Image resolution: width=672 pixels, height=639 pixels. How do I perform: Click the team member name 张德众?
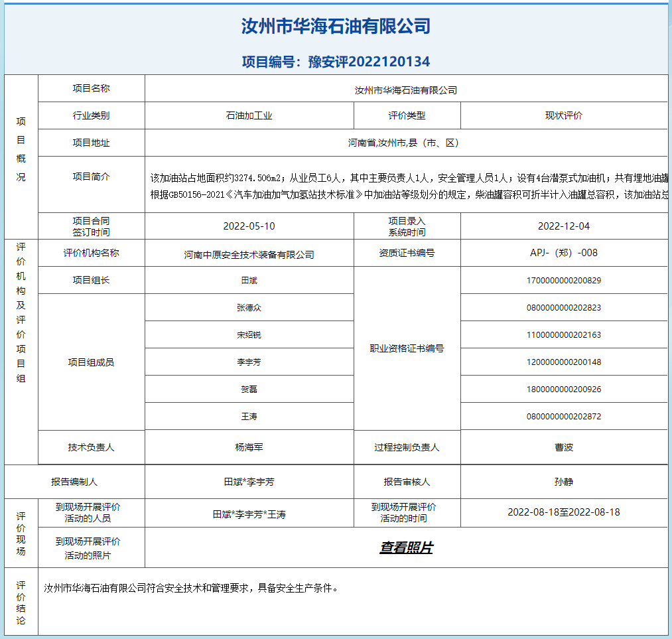pos(249,308)
